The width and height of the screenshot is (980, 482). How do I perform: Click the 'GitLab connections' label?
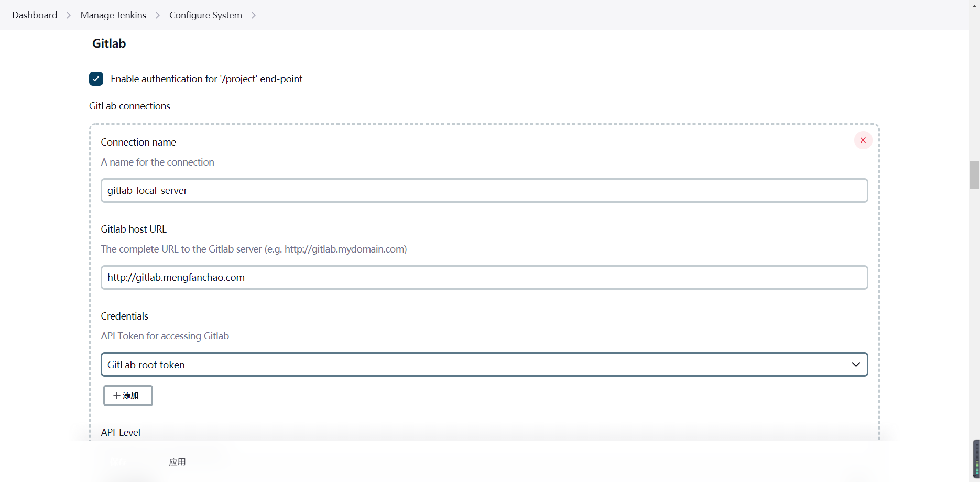[x=129, y=106]
